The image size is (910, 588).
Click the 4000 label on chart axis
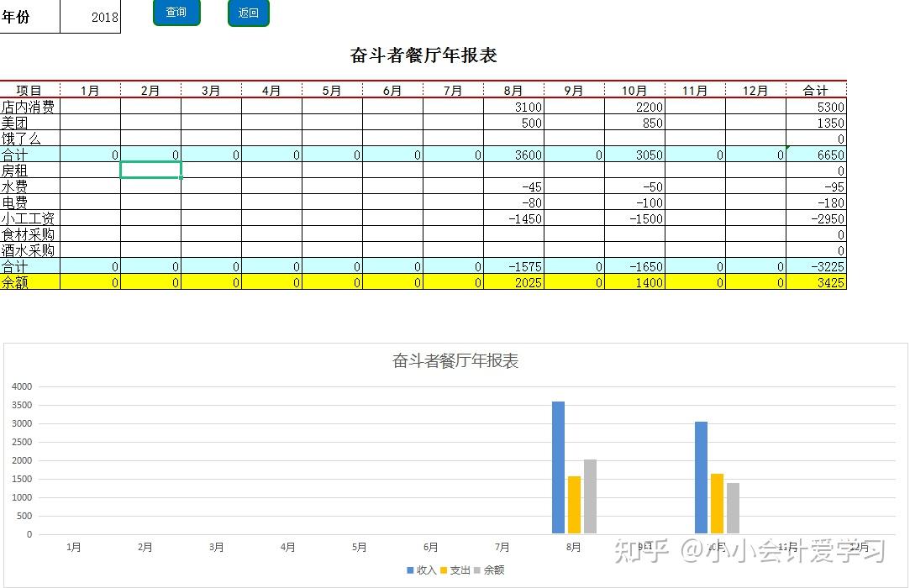click(22, 386)
